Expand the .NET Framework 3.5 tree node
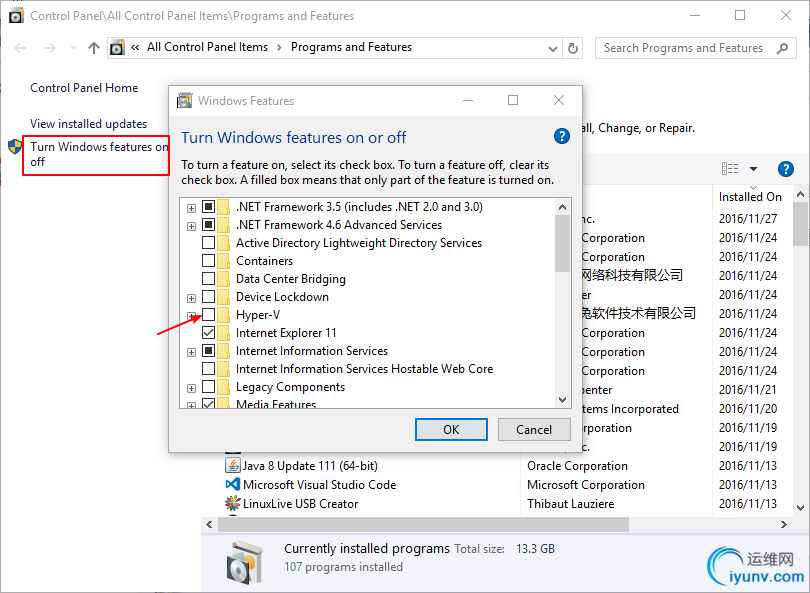The height and width of the screenshot is (593, 810). pyautogui.click(x=191, y=208)
